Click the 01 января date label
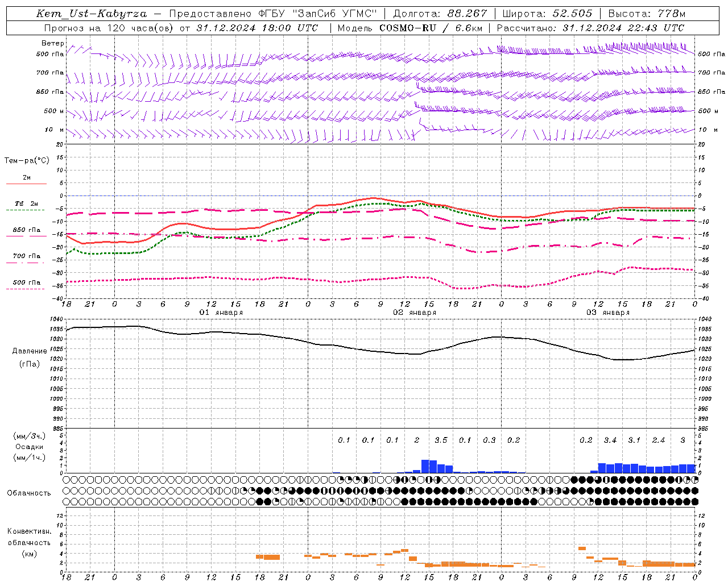This screenshot has width=728, height=582. point(221,313)
